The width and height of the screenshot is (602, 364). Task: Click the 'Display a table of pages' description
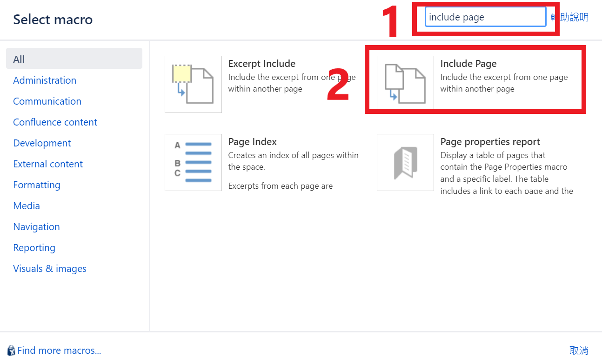point(507,173)
